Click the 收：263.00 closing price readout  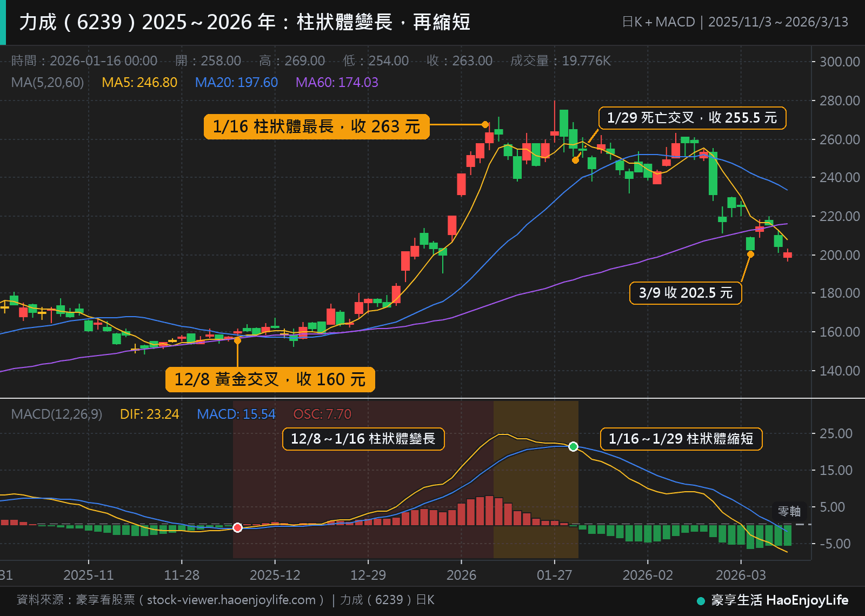460,61
